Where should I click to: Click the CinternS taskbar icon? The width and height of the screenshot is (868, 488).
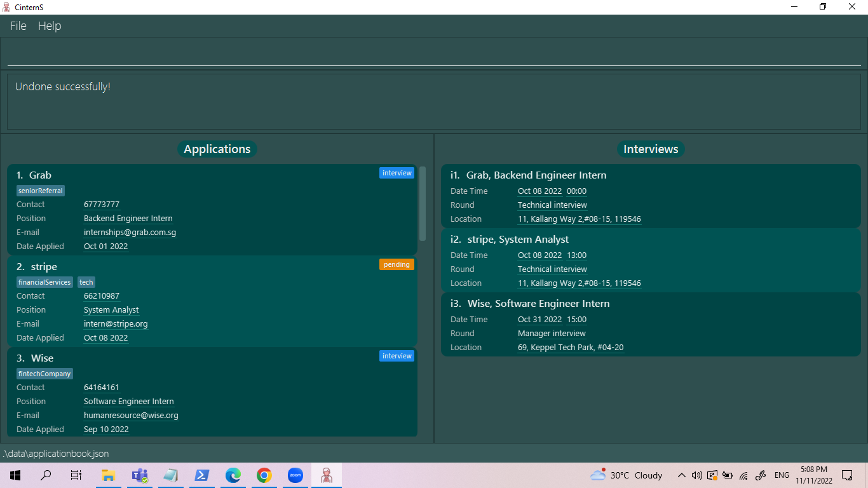point(327,475)
